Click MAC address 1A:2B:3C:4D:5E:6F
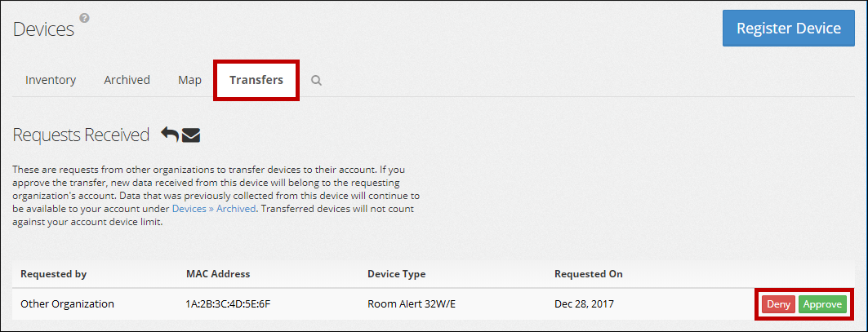Screen dimensions: 868x332 [x=228, y=304]
